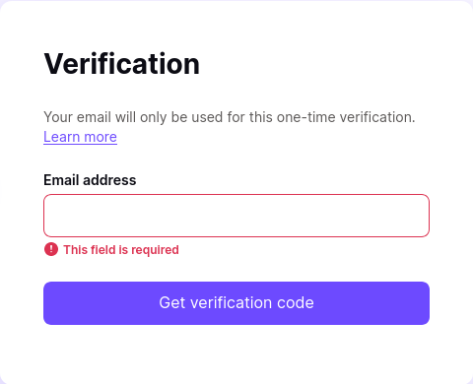Open the Learn more link
The width and height of the screenshot is (473, 384).
coord(80,137)
